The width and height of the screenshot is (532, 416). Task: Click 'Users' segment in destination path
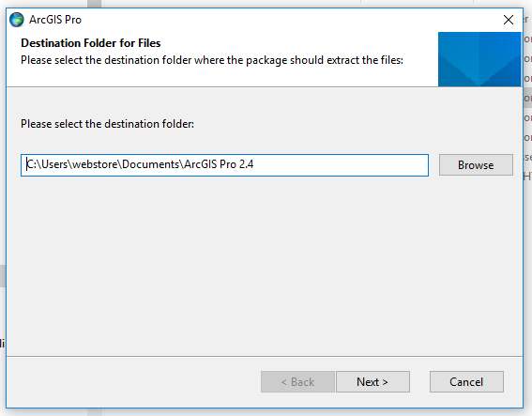[54, 164]
